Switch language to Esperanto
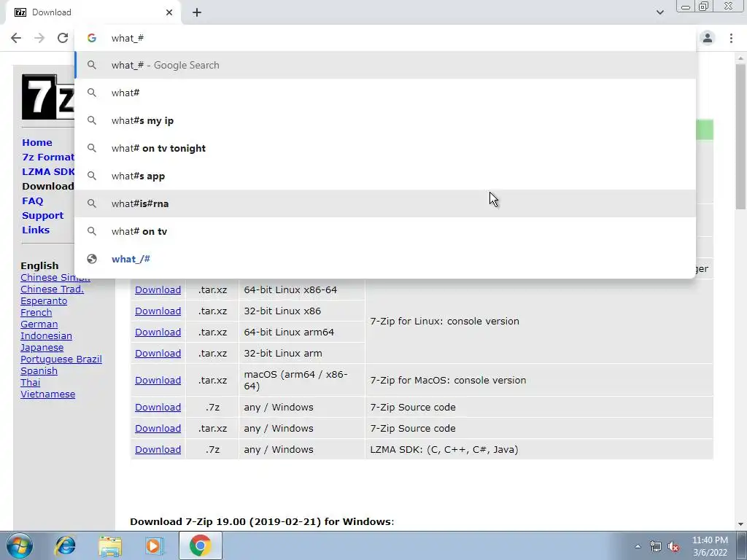Viewport: 747px width, 560px height. 44,301
